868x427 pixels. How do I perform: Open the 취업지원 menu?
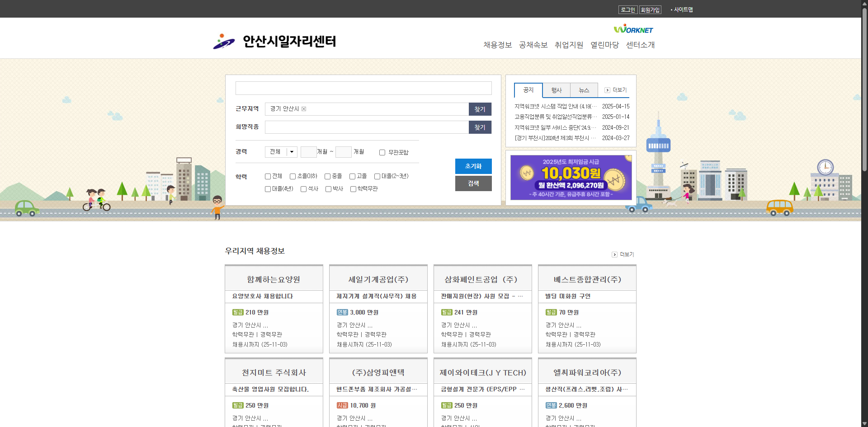(x=568, y=45)
